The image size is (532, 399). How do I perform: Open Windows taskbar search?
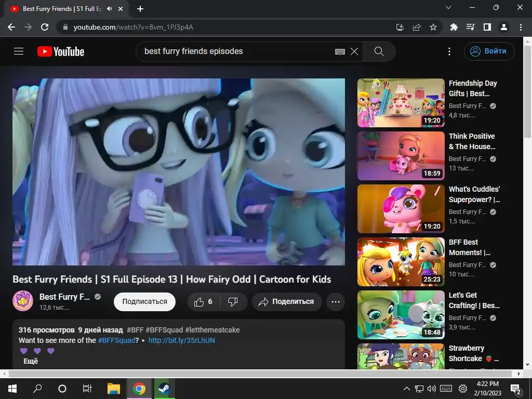pyautogui.click(x=37, y=389)
